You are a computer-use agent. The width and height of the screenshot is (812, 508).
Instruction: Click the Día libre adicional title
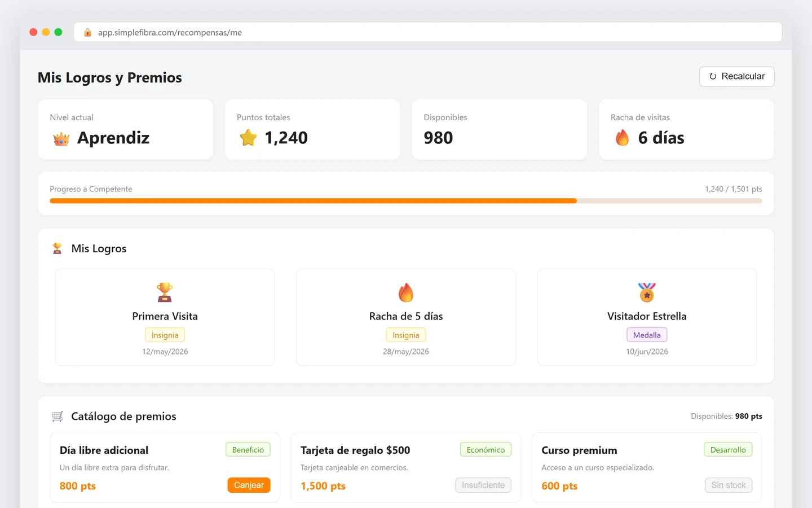point(104,450)
